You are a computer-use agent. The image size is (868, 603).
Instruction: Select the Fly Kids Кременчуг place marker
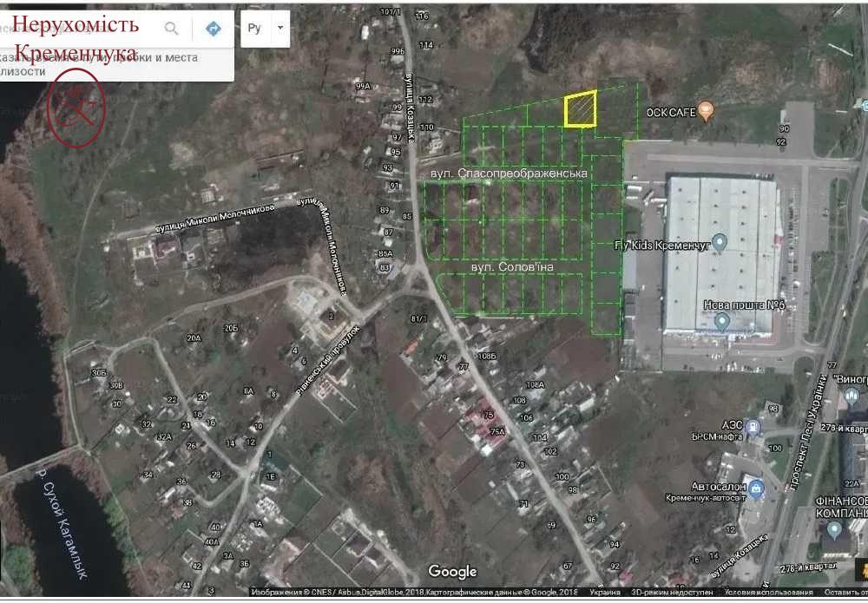coord(720,240)
